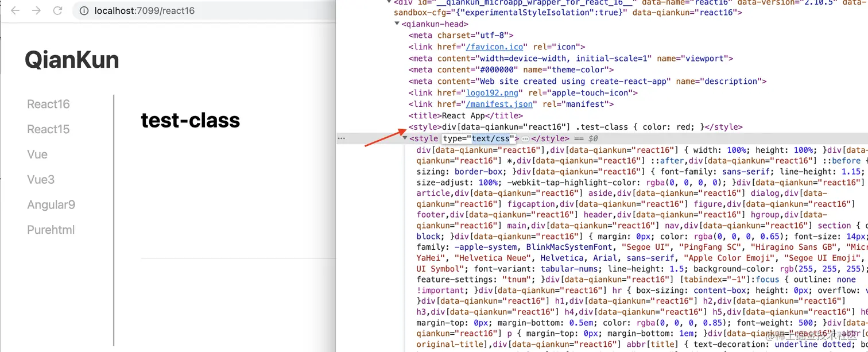
Task: Go forward with the browser forward arrow
Action: click(36, 11)
